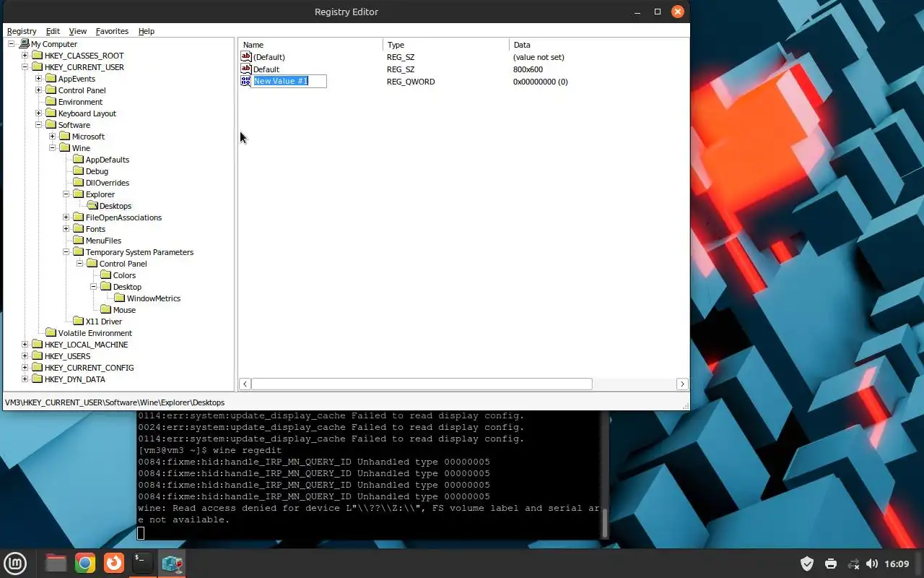This screenshot has width=924, height=578.
Task: Select the HKEY_CURRENT_CONFIG key
Action: click(x=89, y=368)
